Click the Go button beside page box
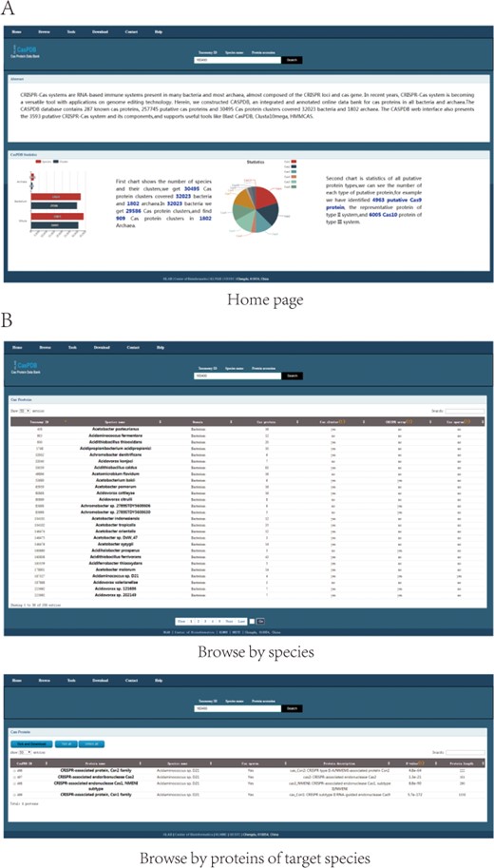Screen dimensions: 494x868 261,621
